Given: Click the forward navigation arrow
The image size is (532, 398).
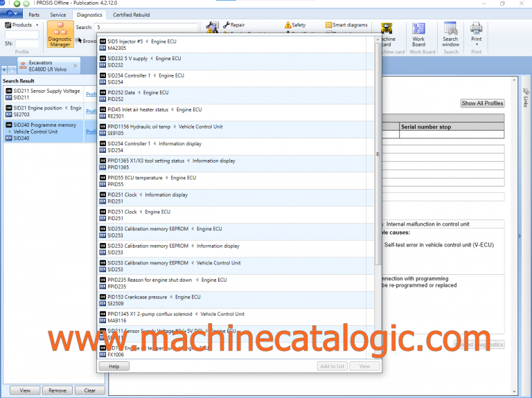Looking at the screenshot, I should click(26, 3).
